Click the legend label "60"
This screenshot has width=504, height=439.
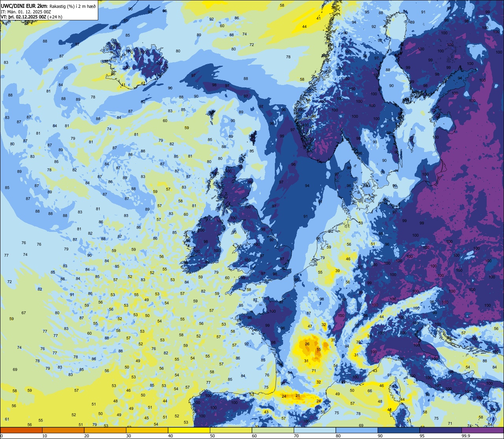(x=254, y=436)
